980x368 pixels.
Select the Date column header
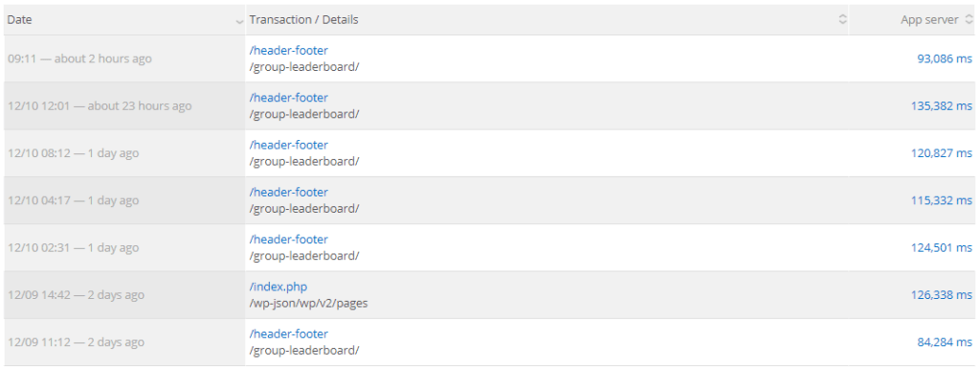click(x=124, y=19)
